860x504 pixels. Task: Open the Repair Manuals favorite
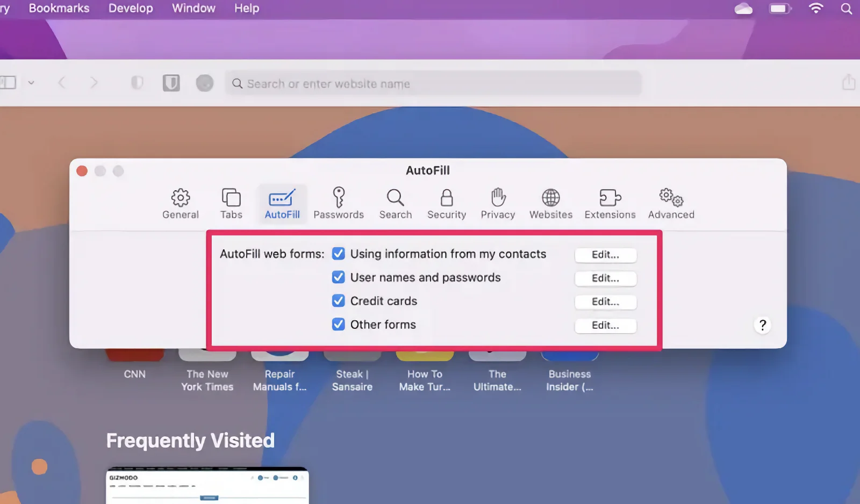click(279, 371)
